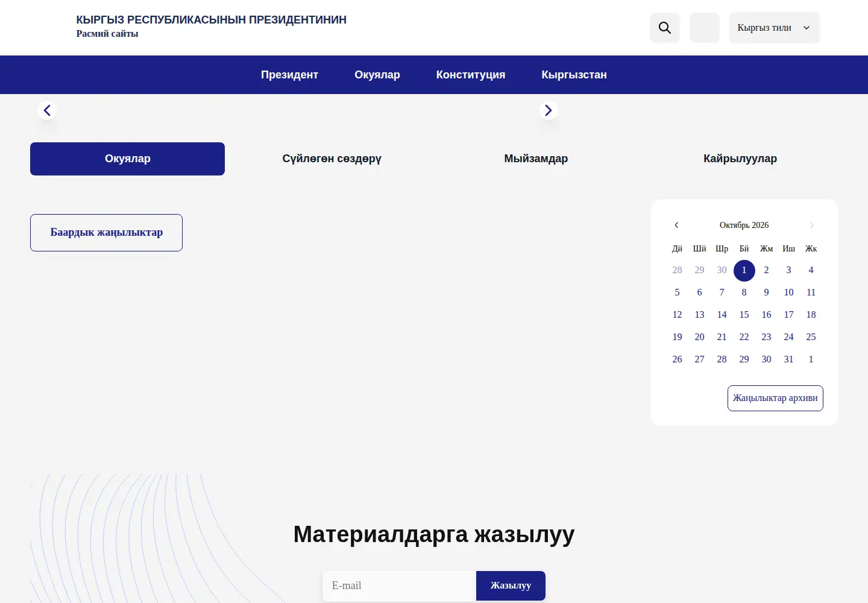Focus the E-mail subscription field
Viewport: 868px width, 603px height.
click(399, 586)
